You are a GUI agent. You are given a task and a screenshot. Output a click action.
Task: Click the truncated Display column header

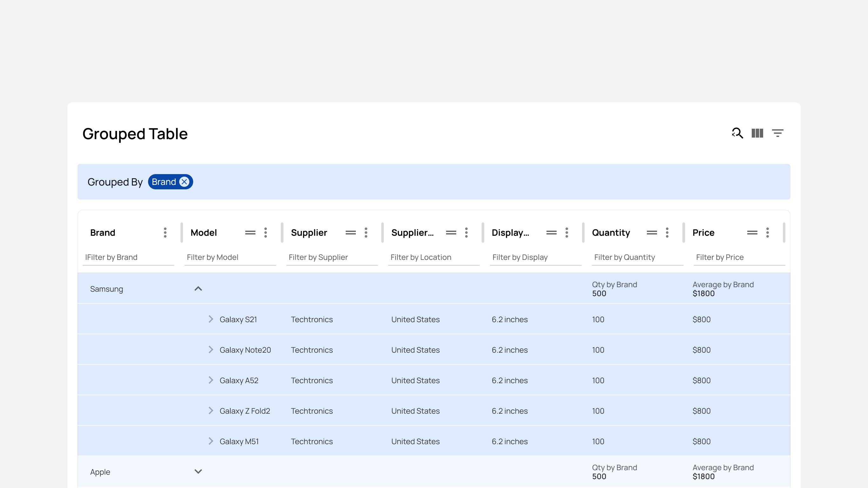[510, 233]
